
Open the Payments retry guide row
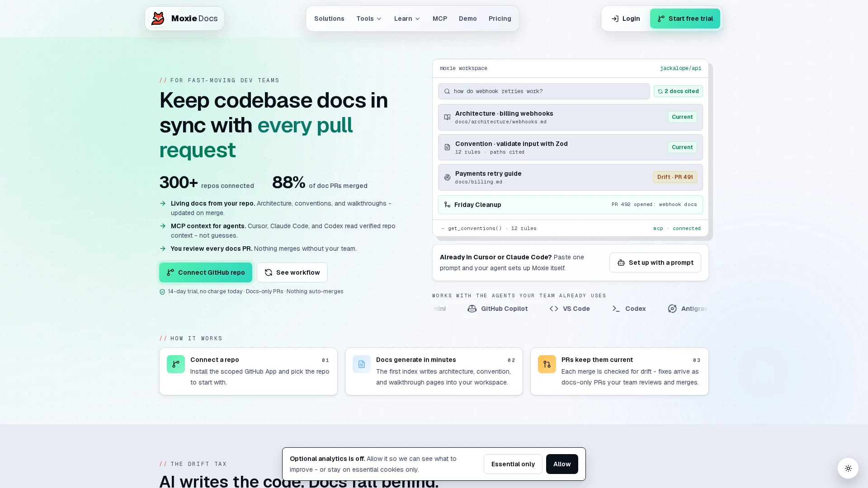click(571, 177)
